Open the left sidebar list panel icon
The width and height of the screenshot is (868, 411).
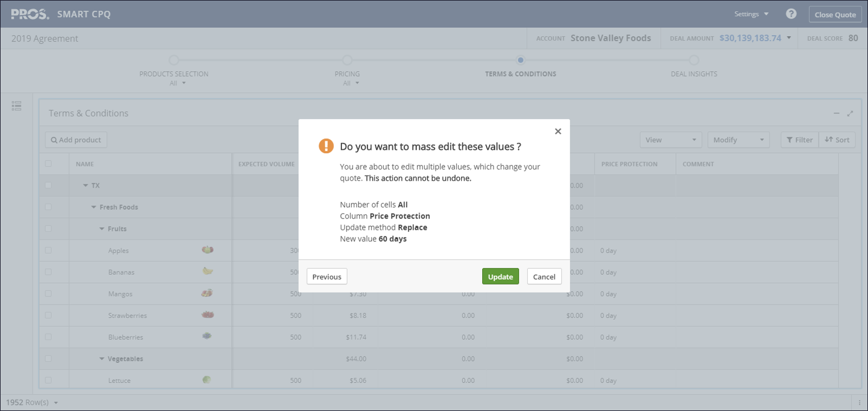[17, 106]
